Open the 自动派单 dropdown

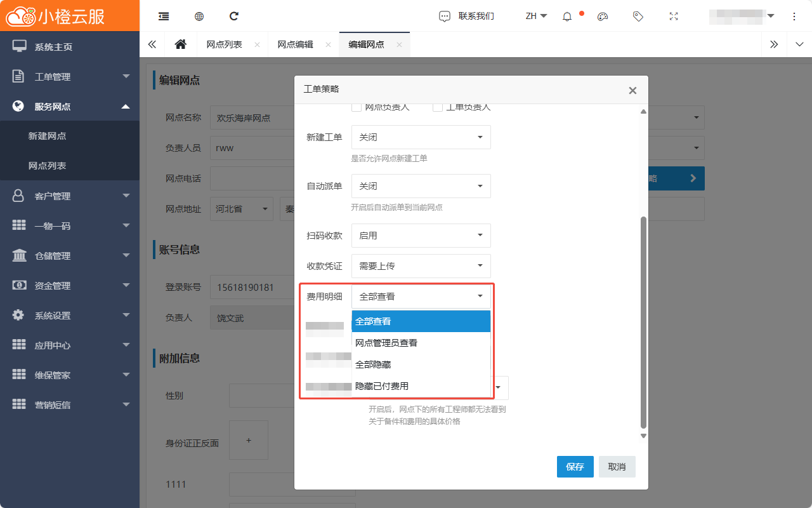point(421,186)
